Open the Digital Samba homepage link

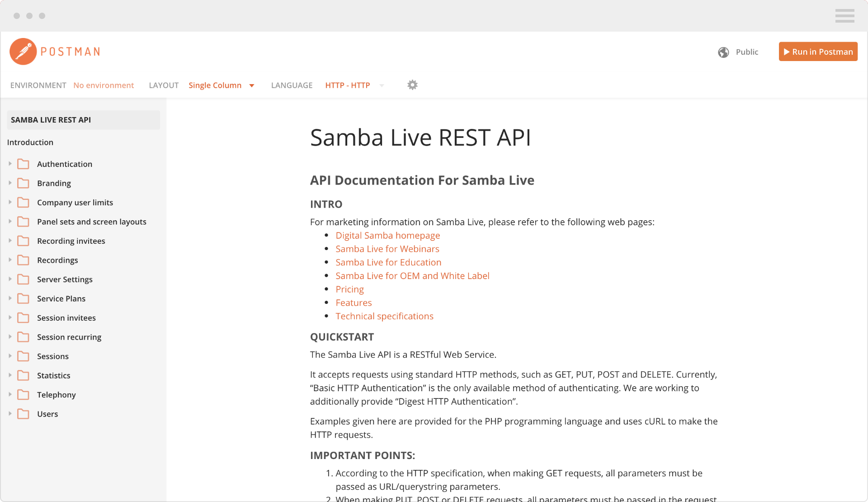click(x=388, y=236)
